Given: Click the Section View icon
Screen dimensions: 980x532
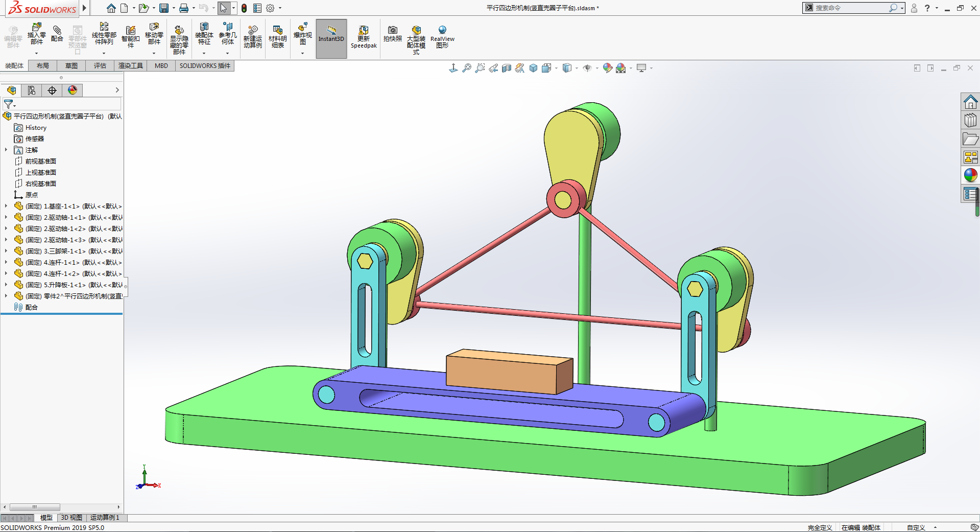Looking at the screenshot, I should (x=507, y=68).
